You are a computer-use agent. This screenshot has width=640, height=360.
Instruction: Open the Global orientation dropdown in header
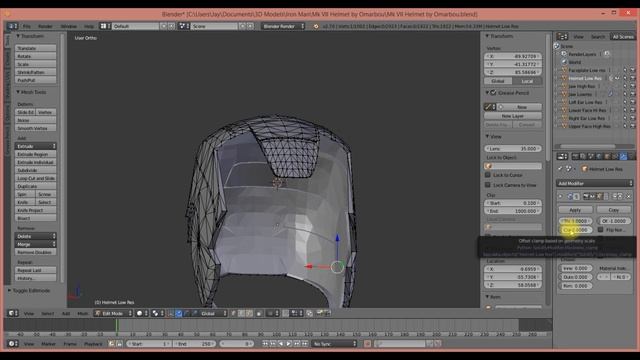point(213,313)
